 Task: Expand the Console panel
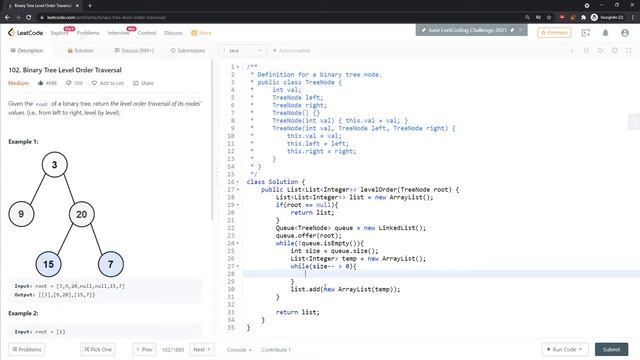click(239, 350)
